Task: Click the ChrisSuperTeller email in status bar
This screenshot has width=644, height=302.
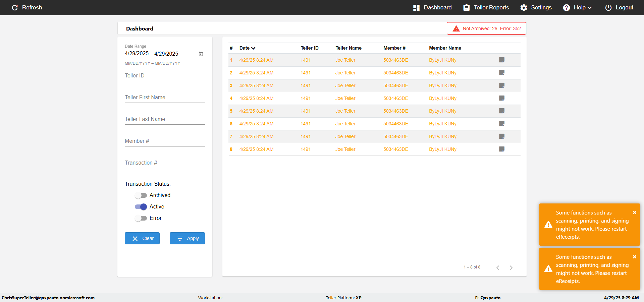Action: coord(48,298)
